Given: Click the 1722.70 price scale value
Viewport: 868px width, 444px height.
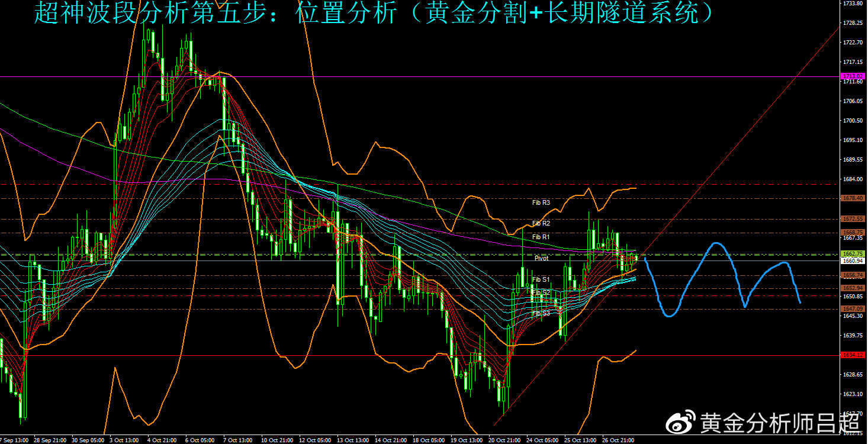Looking at the screenshot, I should click(853, 43).
